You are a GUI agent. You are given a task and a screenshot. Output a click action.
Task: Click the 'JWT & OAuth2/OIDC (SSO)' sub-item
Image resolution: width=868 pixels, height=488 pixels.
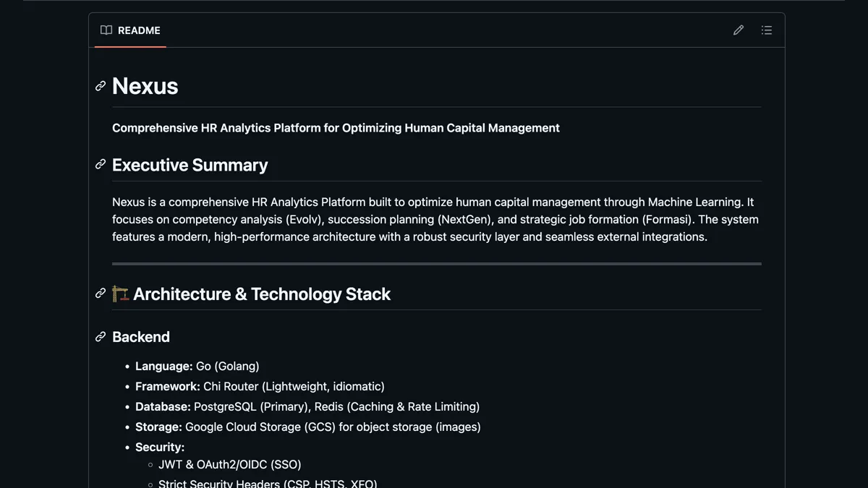click(230, 464)
